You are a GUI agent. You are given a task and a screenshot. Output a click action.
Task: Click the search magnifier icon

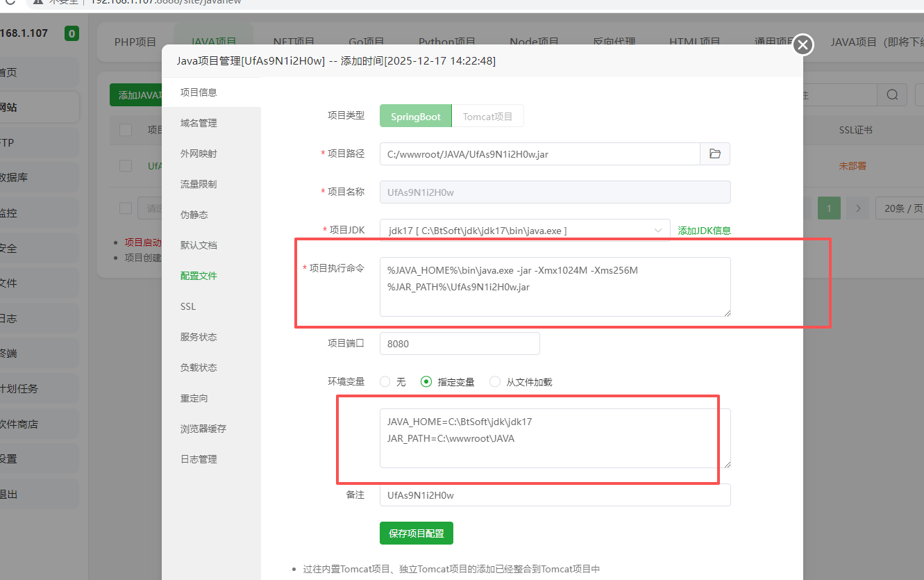tap(891, 94)
